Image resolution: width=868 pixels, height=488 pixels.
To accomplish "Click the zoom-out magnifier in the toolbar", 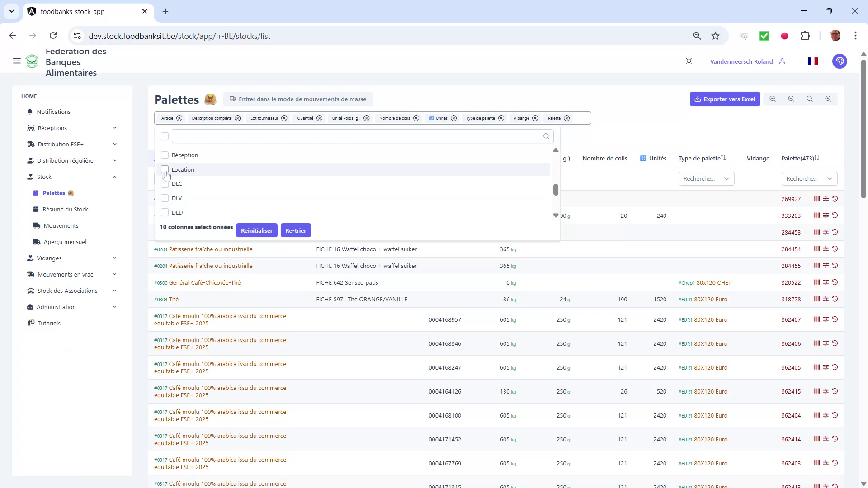I will 773,99.
